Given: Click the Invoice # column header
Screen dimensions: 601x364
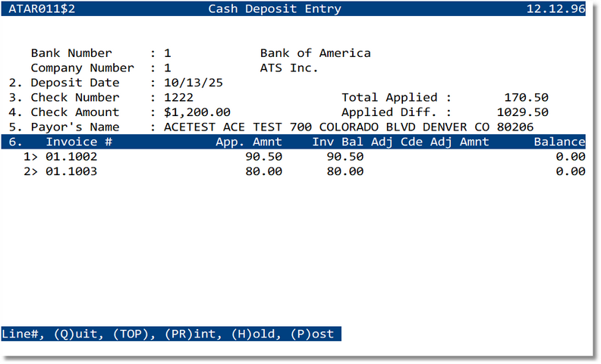Looking at the screenshot, I should (79, 142).
